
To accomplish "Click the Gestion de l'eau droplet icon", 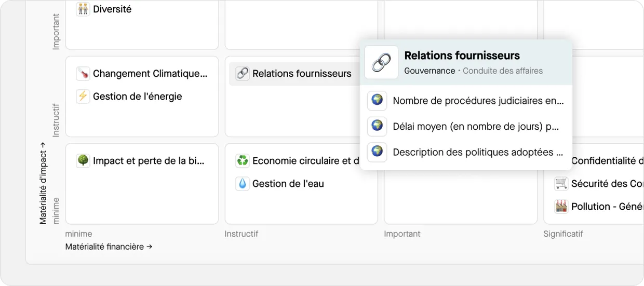I will (243, 184).
